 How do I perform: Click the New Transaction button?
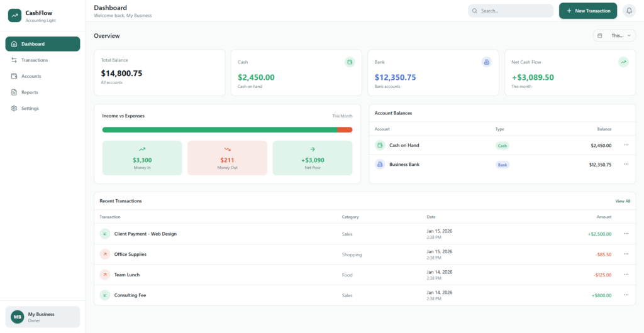tap(587, 11)
